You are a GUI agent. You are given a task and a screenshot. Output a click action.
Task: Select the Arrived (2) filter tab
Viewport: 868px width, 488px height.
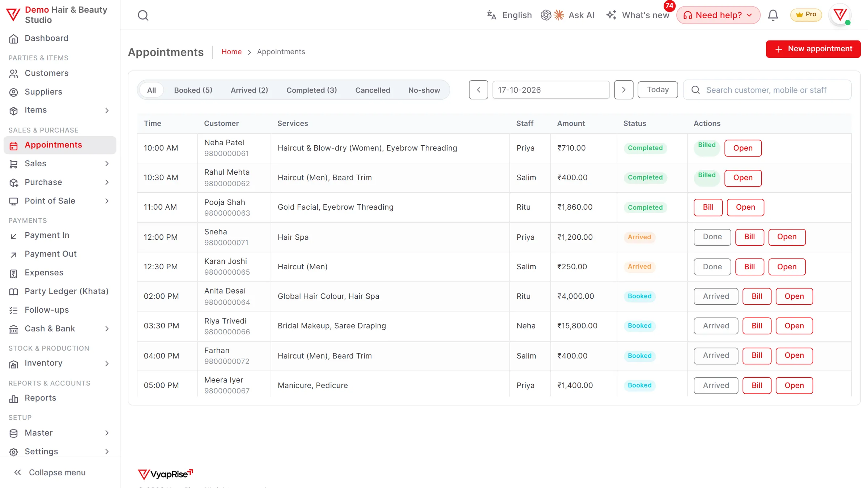tap(249, 90)
